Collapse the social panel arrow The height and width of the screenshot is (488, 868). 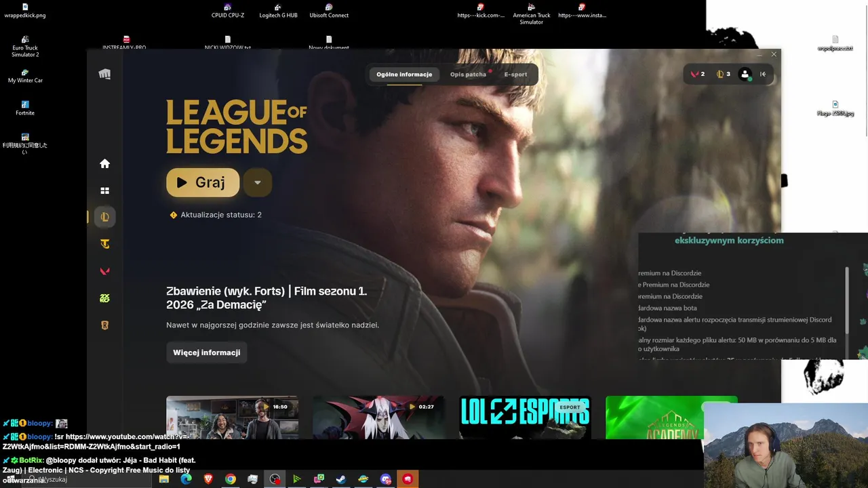[x=763, y=75]
